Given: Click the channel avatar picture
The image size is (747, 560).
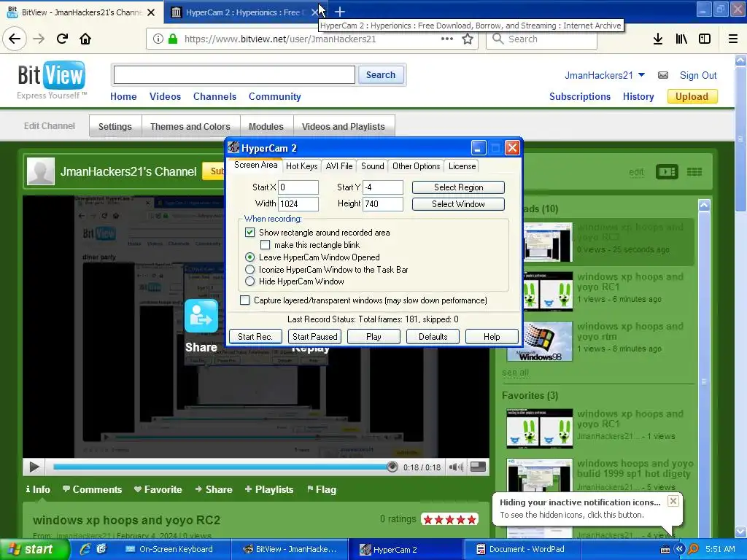Looking at the screenshot, I should (x=41, y=171).
